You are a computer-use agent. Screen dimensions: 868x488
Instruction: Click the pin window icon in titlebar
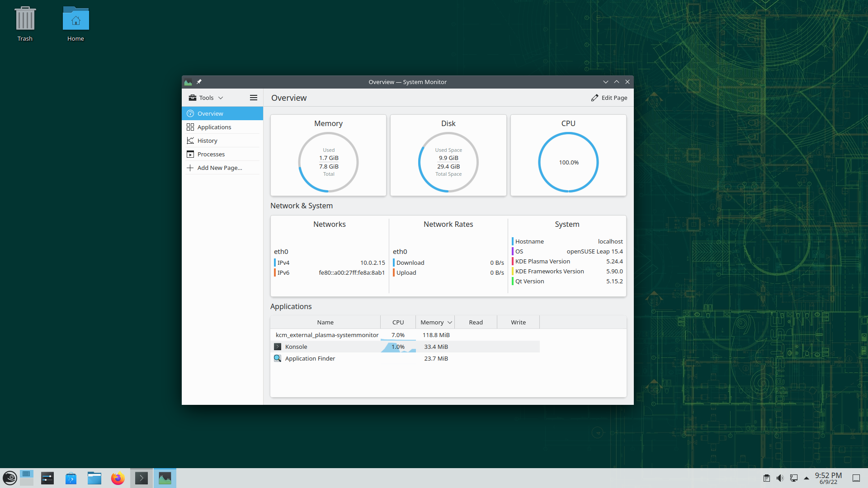tap(199, 82)
